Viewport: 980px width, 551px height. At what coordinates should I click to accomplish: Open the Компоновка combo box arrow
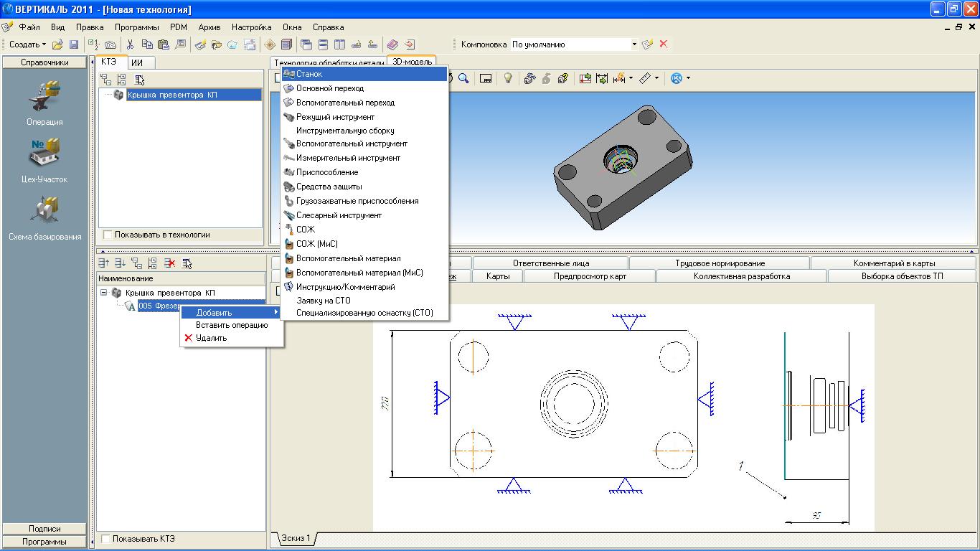pyautogui.click(x=634, y=44)
